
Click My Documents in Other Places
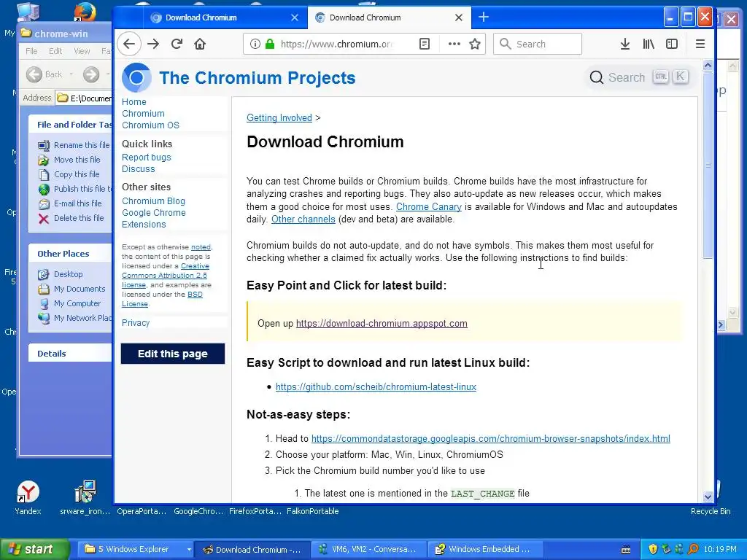(x=80, y=289)
